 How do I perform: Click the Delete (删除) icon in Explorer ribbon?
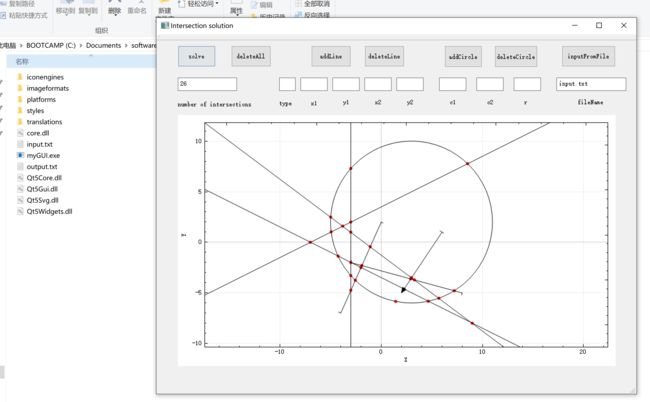point(114,8)
